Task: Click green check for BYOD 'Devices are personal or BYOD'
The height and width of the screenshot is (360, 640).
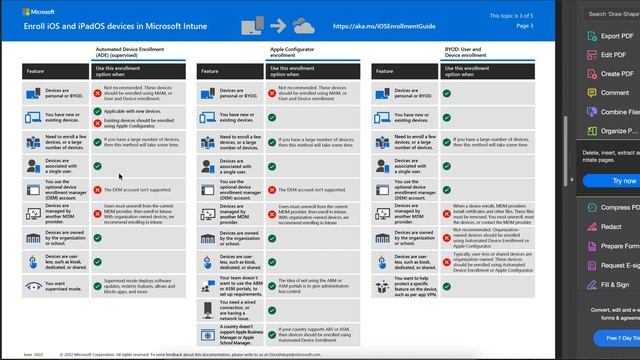Action: [447, 93]
